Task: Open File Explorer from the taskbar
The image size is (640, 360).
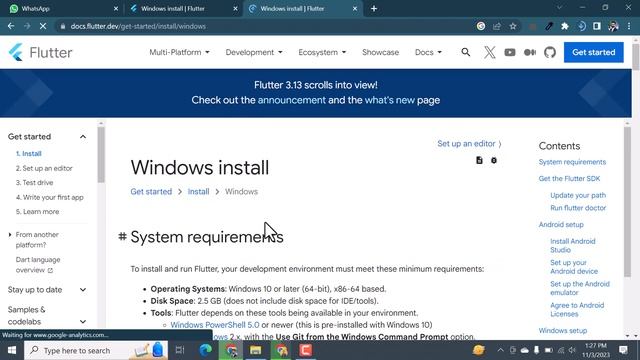Action: tap(256, 350)
